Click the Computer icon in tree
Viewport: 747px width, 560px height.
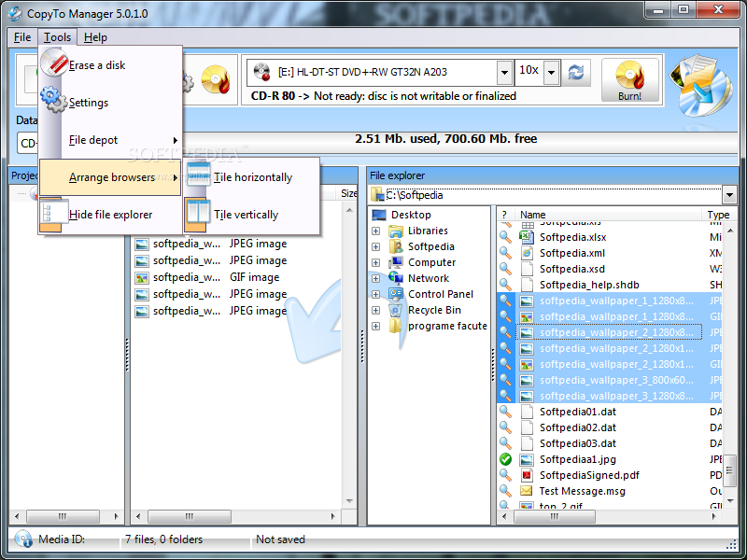396,262
